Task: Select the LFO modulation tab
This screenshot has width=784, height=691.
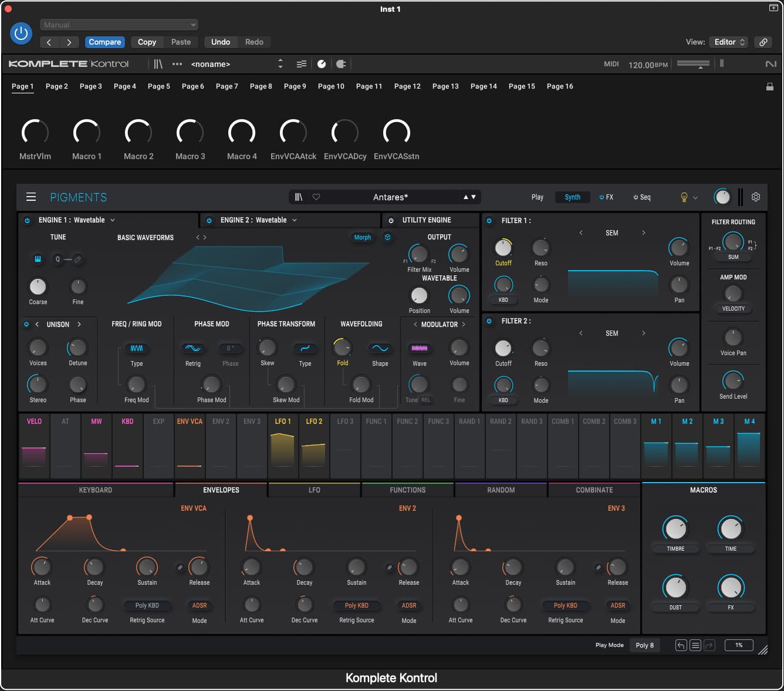Action: click(315, 490)
